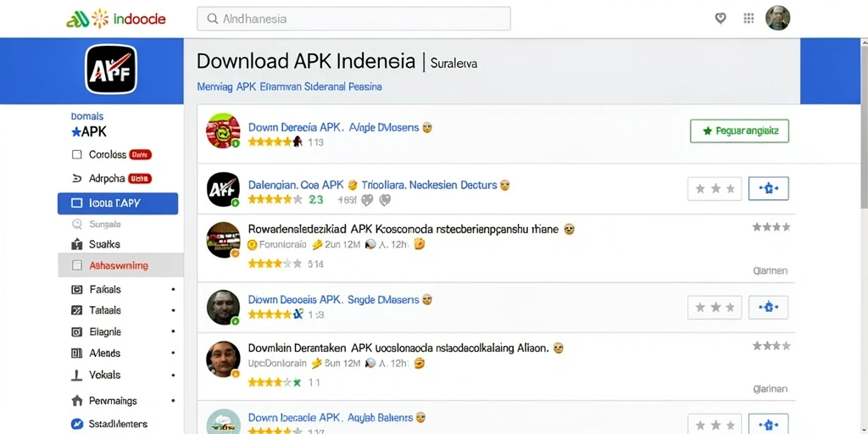868x434 pixels.
Task: Tick the Ashaswming checkbox
Action: [x=77, y=265]
